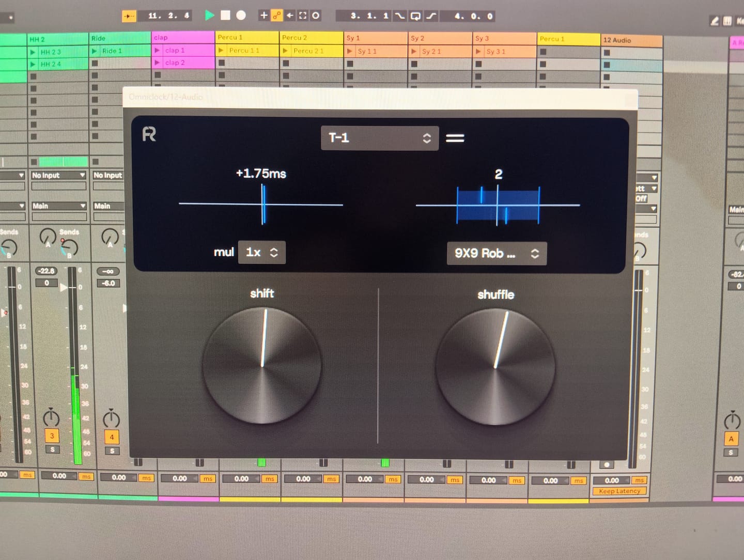The height and width of the screenshot is (560, 744).
Task: Toggle the Automation Arm icon
Action: coord(277,15)
